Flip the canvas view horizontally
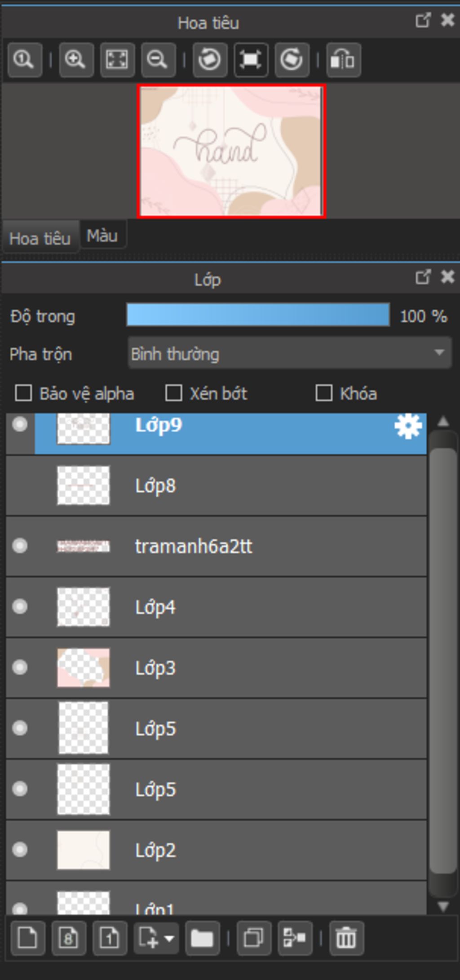This screenshot has height=980, width=460. 343,60
